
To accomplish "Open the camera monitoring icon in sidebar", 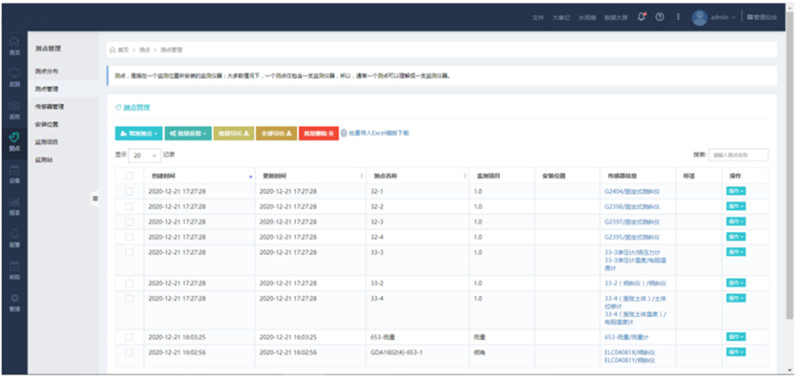I will coord(14,106).
